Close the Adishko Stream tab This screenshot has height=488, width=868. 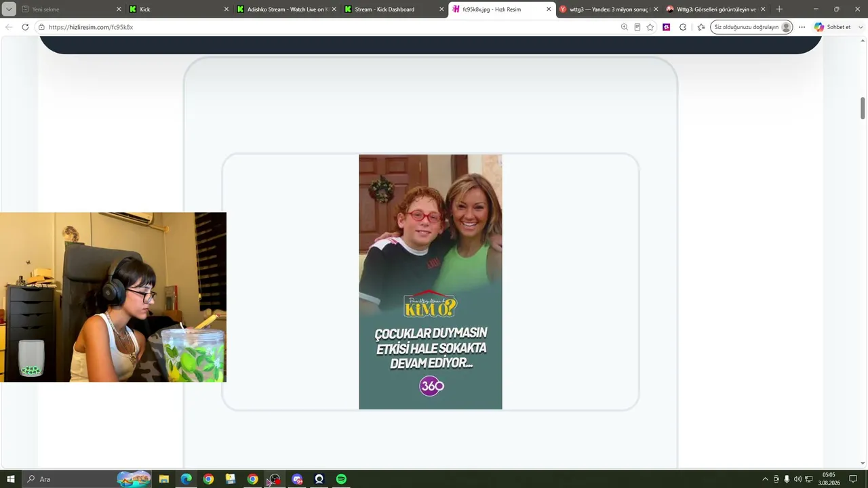[x=334, y=9]
